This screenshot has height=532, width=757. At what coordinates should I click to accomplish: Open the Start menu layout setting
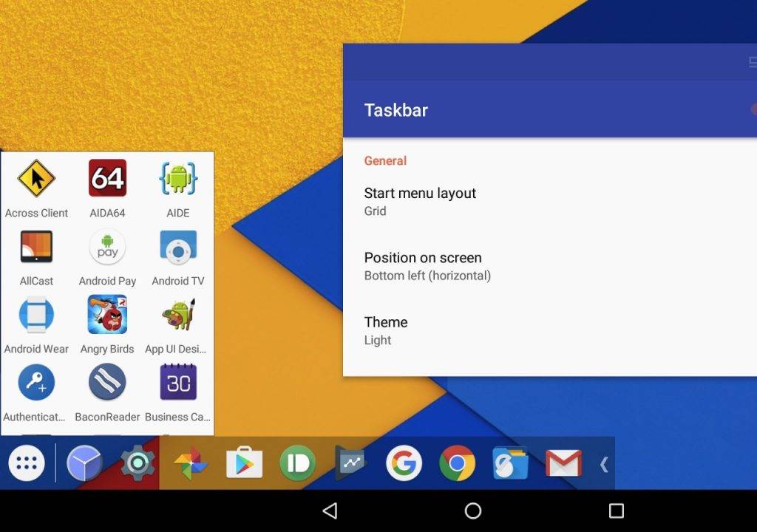pyautogui.click(x=420, y=201)
